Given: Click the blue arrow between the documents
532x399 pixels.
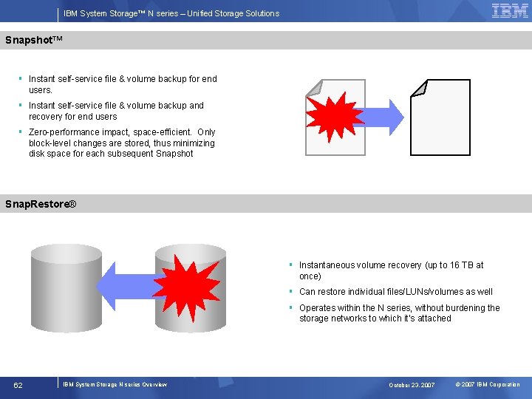Looking at the screenshot, I should click(381, 117).
